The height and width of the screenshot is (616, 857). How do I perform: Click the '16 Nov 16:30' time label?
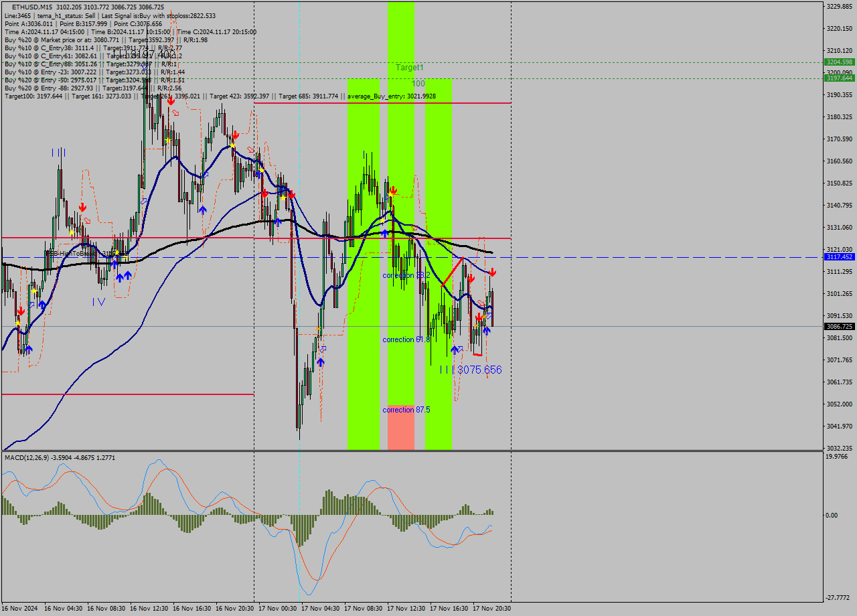(x=192, y=609)
